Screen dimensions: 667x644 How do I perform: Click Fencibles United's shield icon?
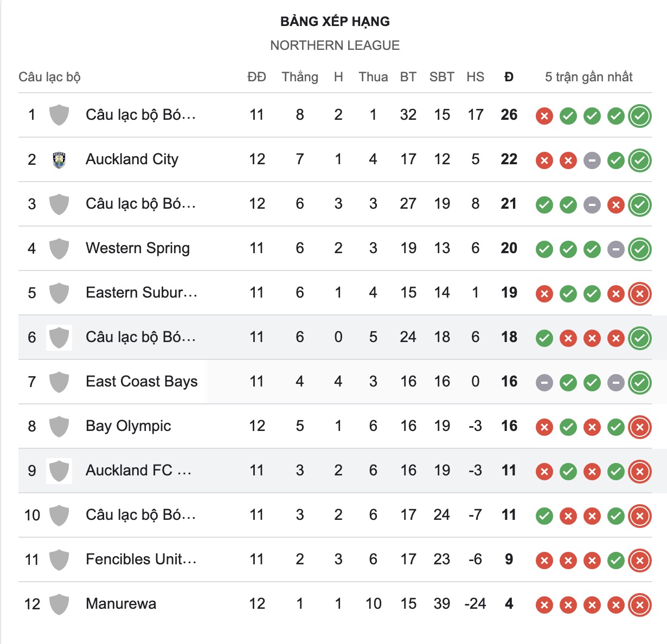(59, 559)
